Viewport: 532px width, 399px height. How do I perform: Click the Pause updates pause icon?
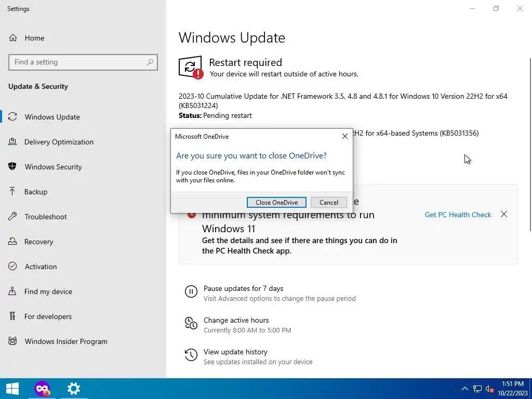tap(191, 291)
